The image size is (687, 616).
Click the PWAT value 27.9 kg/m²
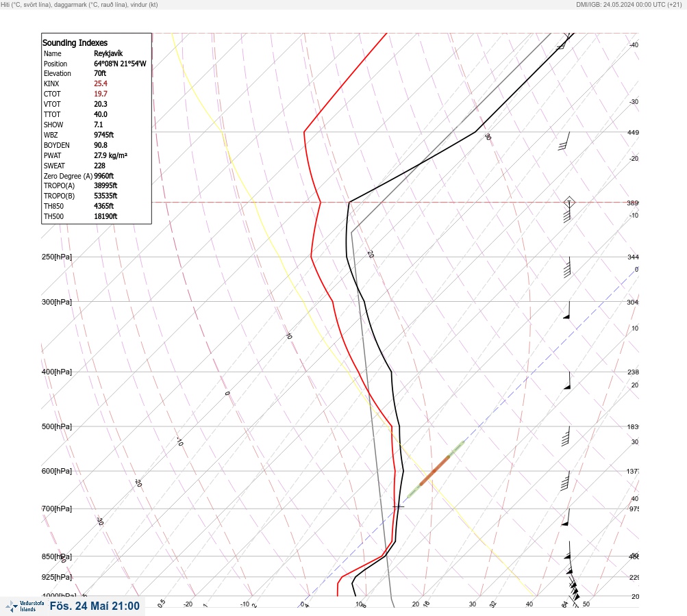click(x=111, y=155)
